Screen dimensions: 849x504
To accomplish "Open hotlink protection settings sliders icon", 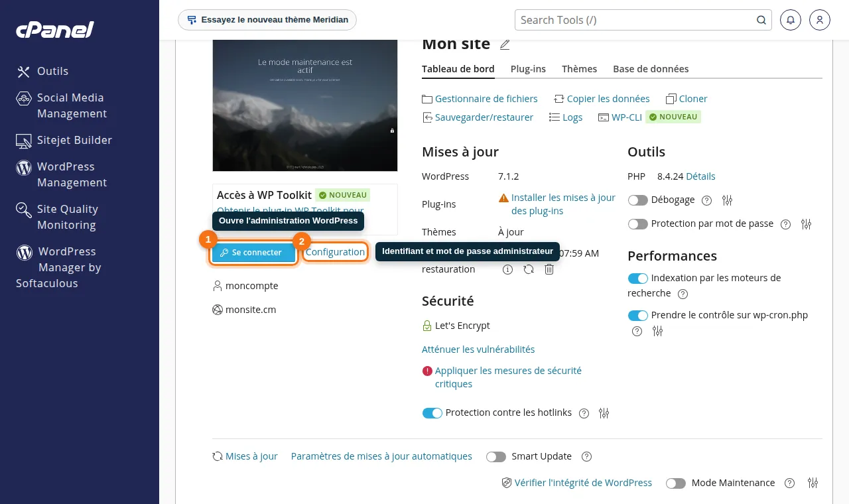I will click(604, 413).
